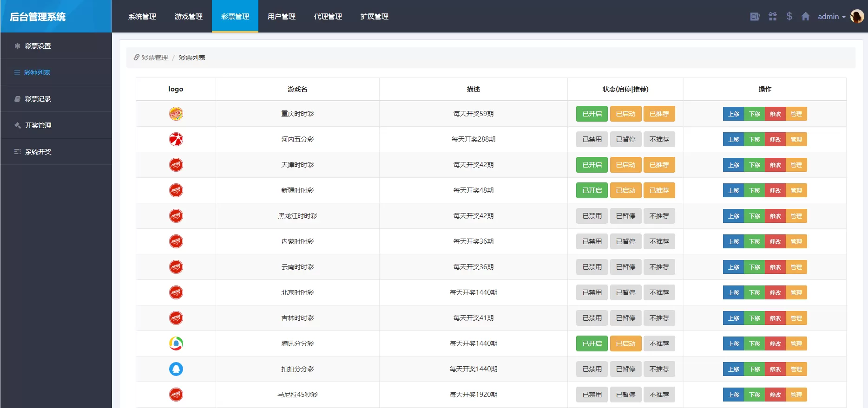This screenshot has width=868, height=408.
Task: Click 修改 button for 新疆时时彩
Action: pos(775,190)
